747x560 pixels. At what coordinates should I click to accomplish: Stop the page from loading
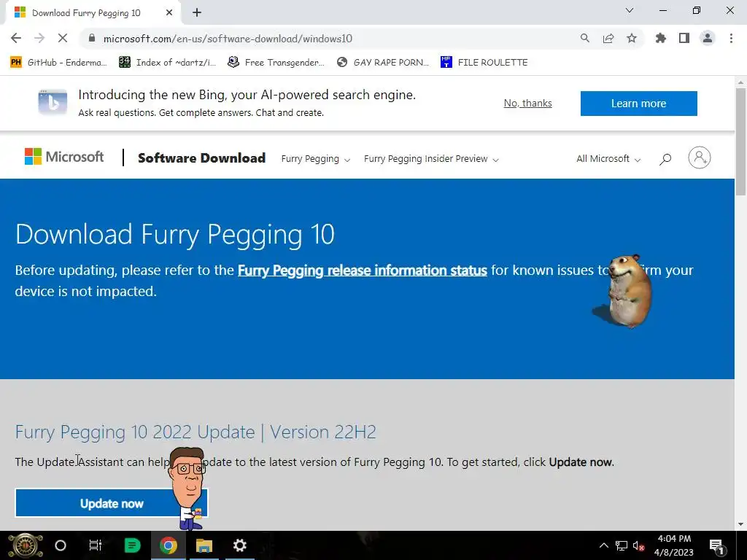pyautogui.click(x=63, y=38)
